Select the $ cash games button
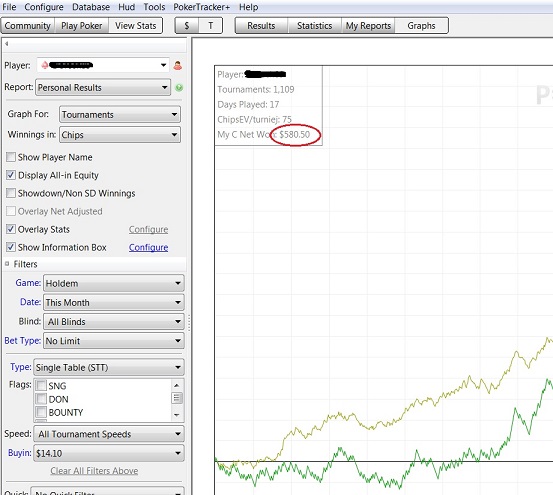This screenshot has height=495, width=553. pos(187,26)
